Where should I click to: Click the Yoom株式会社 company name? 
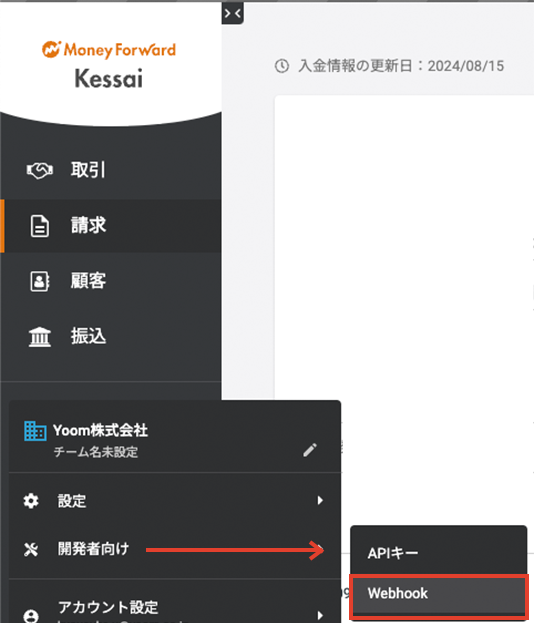100,430
